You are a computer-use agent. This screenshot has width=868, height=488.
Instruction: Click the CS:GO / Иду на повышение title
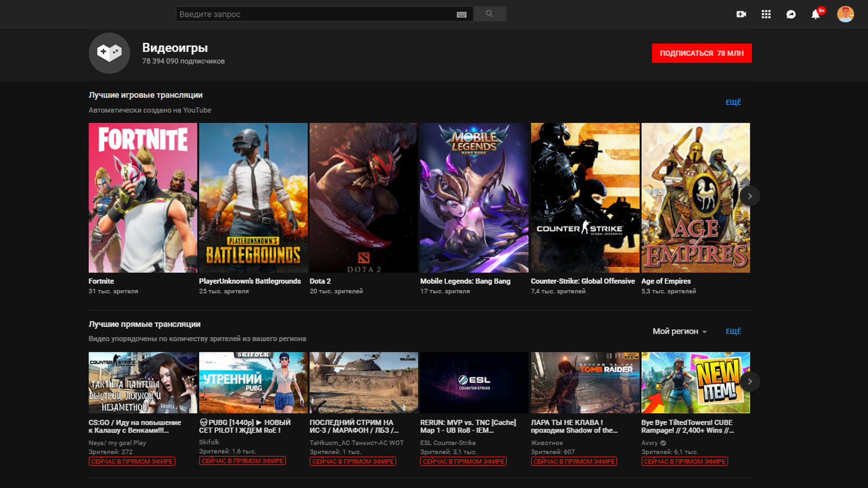(x=135, y=427)
